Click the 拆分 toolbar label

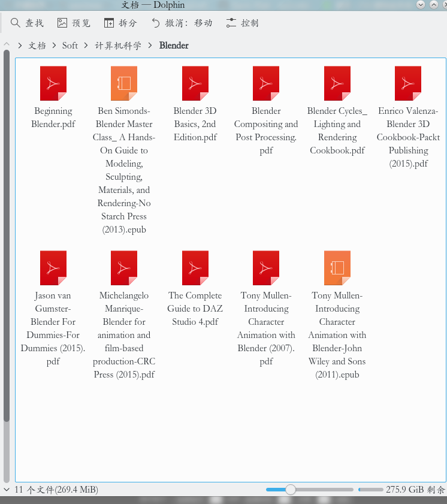coord(128,23)
